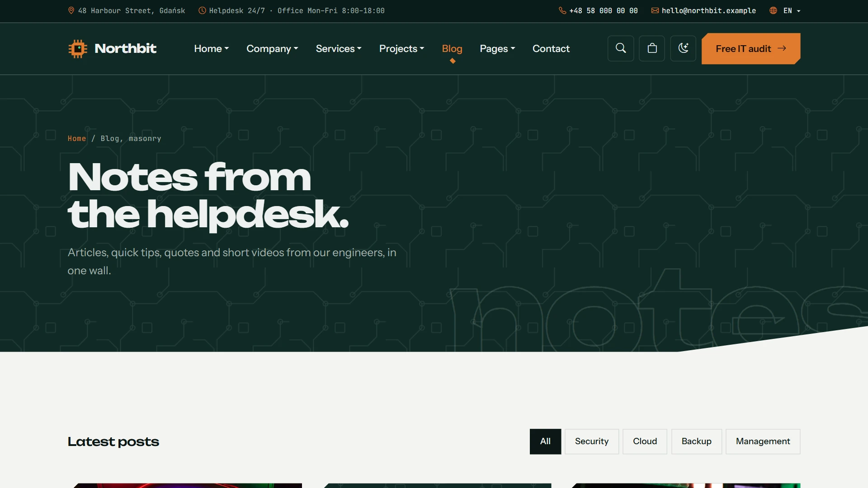Click the Latest posts heading
This screenshot has height=488, width=868.
coord(113,441)
